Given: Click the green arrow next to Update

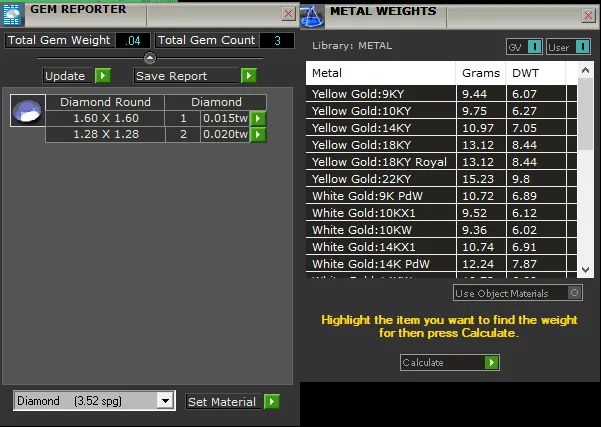Looking at the screenshot, I should pyautogui.click(x=103, y=76).
